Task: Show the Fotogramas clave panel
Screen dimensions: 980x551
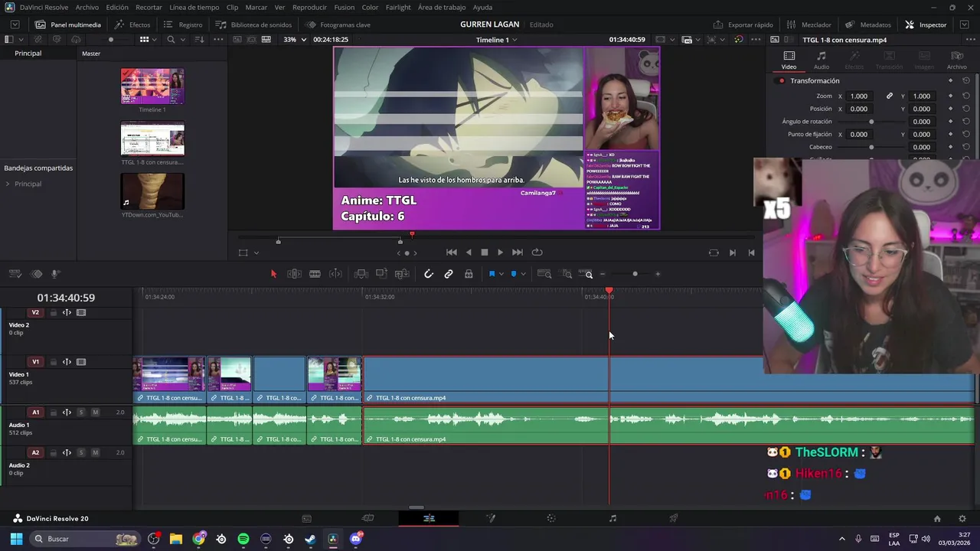Action: point(338,24)
